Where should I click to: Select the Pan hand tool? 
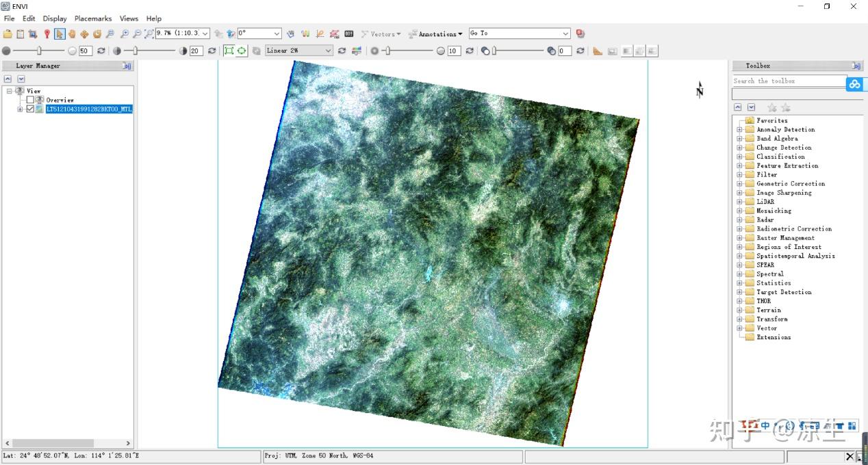coord(71,33)
